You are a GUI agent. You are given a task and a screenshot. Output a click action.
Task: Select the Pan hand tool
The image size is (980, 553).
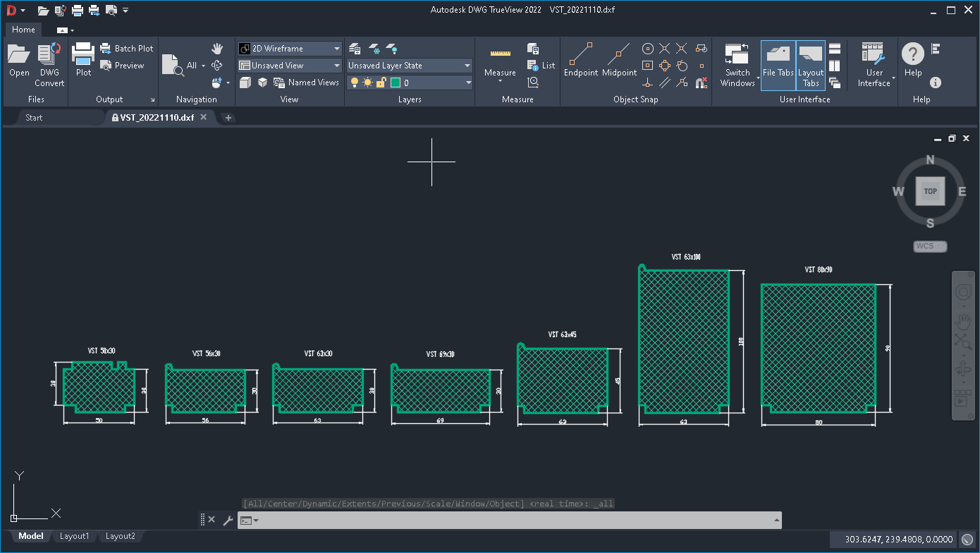(x=217, y=48)
